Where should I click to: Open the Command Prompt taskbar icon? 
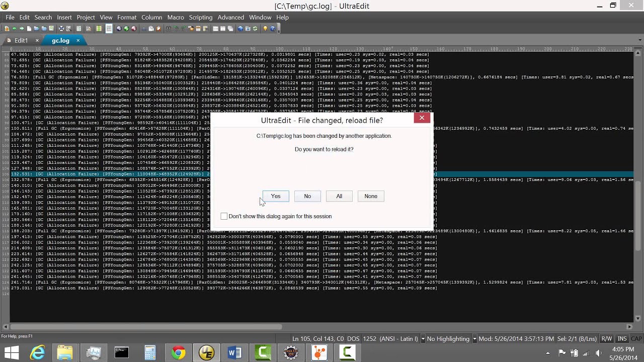point(122,352)
